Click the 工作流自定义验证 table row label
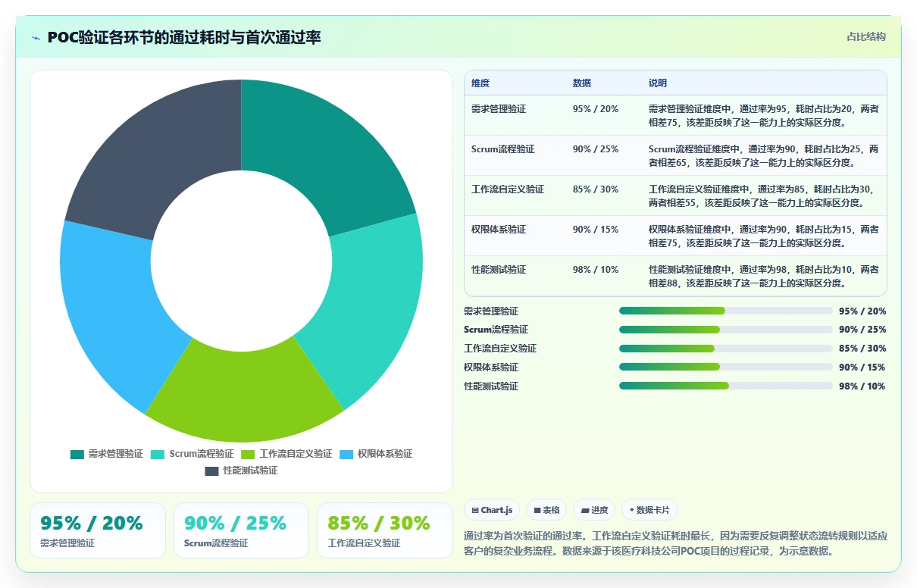 tap(508, 189)
